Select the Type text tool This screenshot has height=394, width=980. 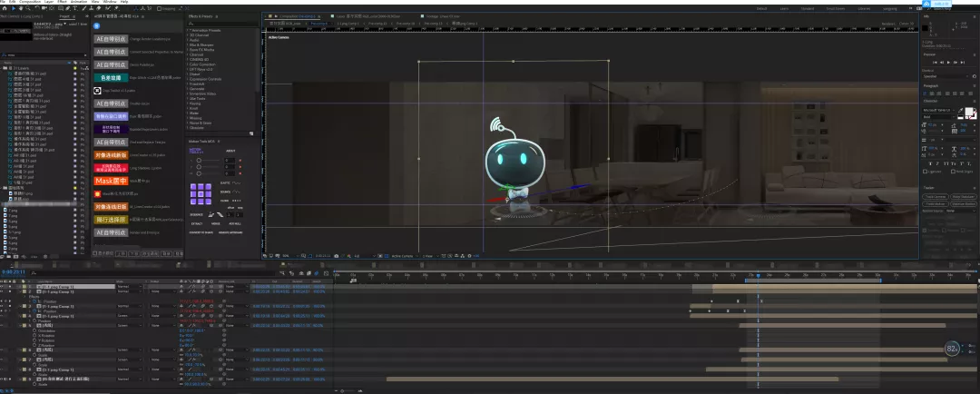[x=75, y=9]
